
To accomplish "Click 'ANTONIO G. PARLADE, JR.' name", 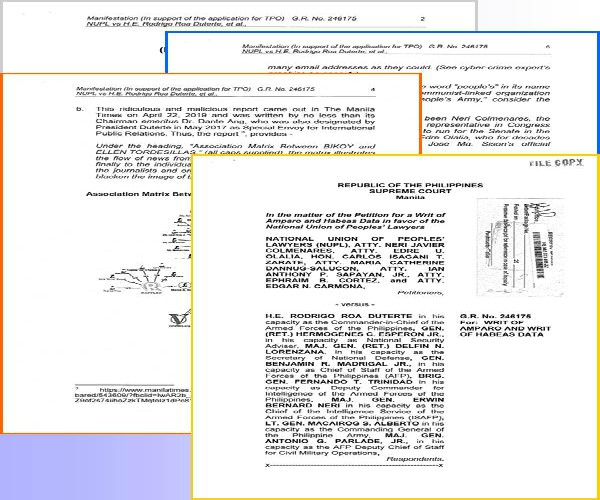I will click(x=339, y=441).
